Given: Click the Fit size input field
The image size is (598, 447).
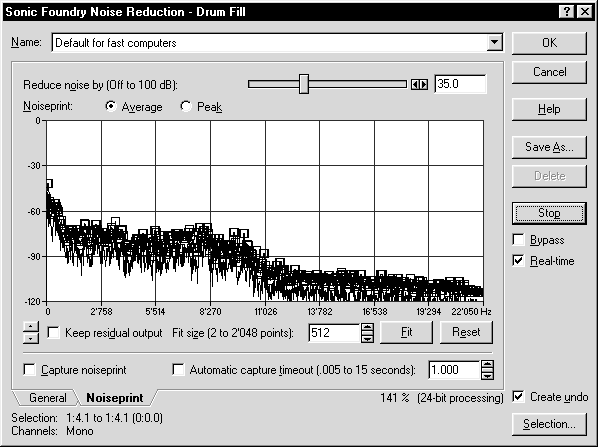Looking at the screenshot, I should (x=334, y=333).
